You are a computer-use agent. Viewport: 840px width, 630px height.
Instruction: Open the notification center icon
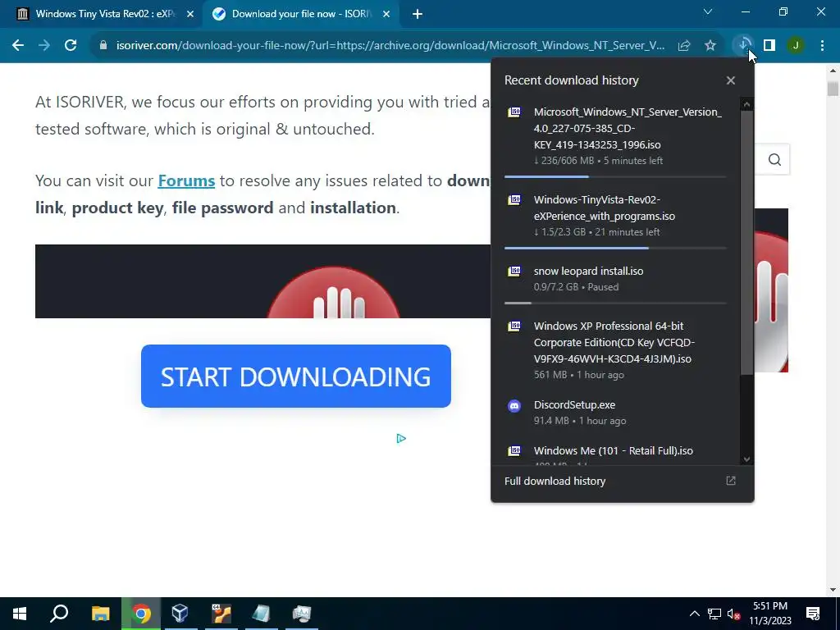coord(813,614)
